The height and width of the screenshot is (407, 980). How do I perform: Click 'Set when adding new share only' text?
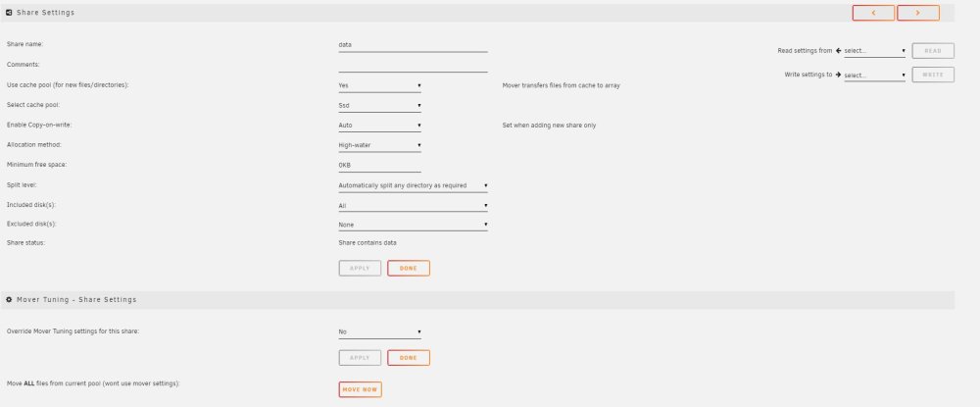pos(549,126)
